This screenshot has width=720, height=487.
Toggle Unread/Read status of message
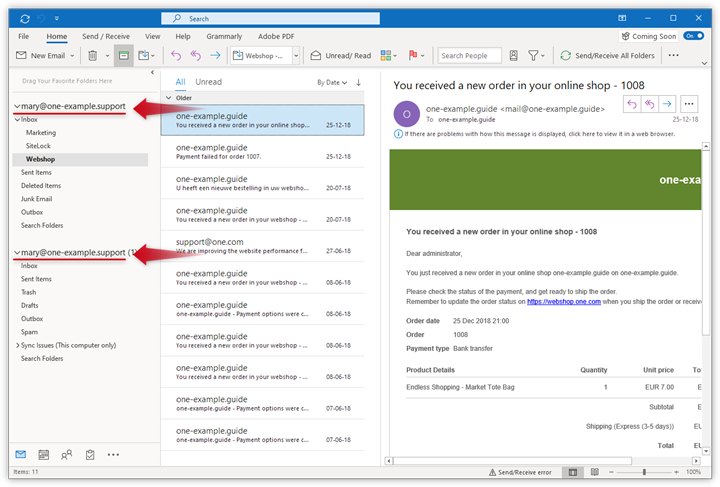pos(340,56)
